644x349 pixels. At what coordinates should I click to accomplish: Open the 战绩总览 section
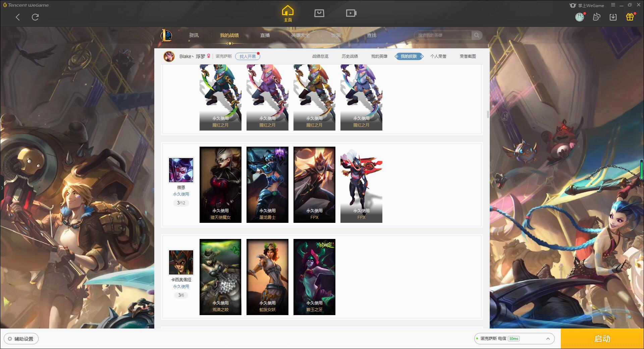[320, 56]
